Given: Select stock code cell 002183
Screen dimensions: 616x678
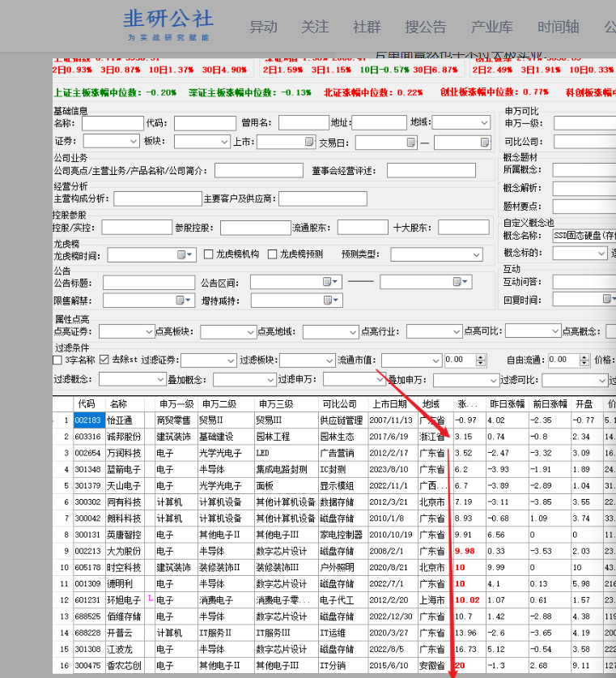Looking at the screenshot, I should tap(88, 420).
